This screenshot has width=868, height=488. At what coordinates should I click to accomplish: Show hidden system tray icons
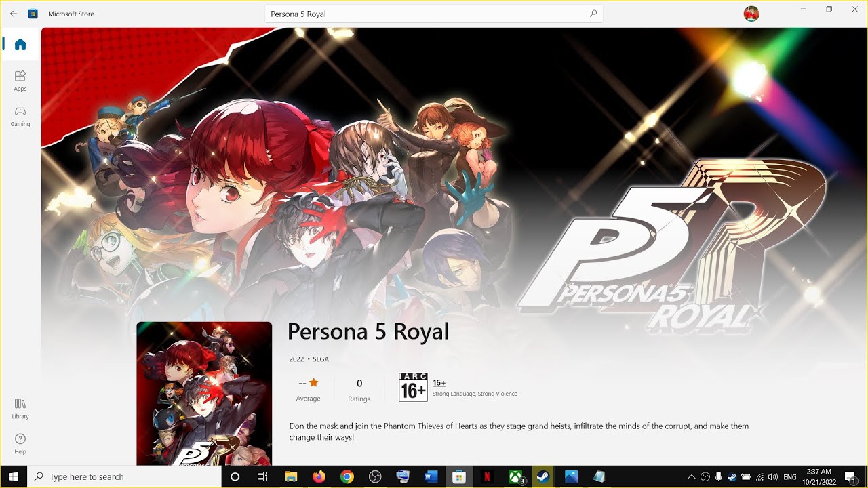(691, 476)
